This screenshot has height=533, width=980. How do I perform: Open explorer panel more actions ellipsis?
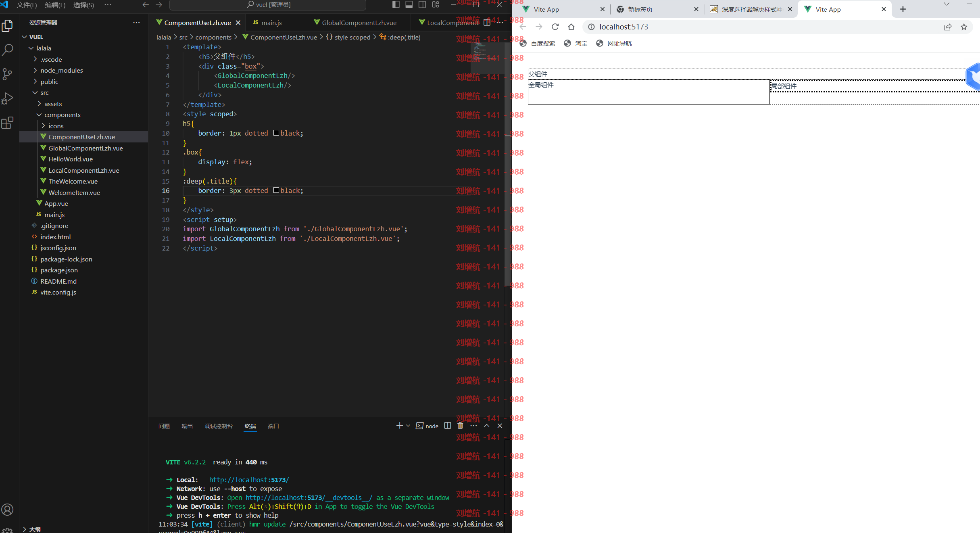pos(136,23)
